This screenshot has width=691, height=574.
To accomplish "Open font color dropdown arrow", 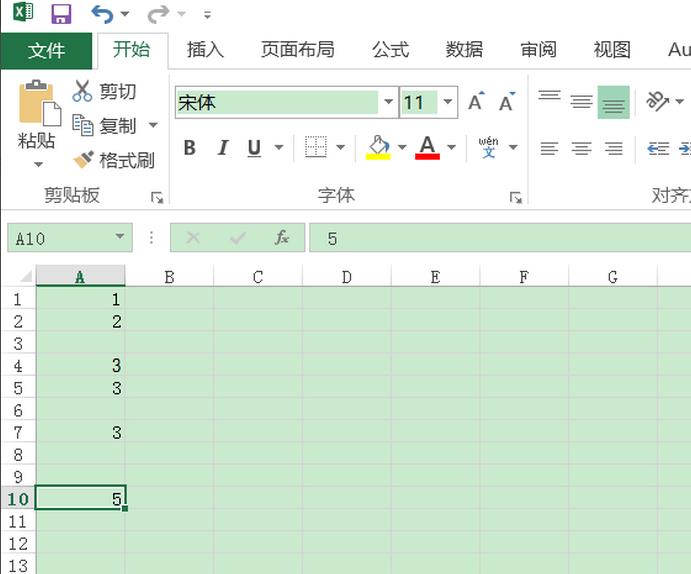I will click(x=451, y=147).
